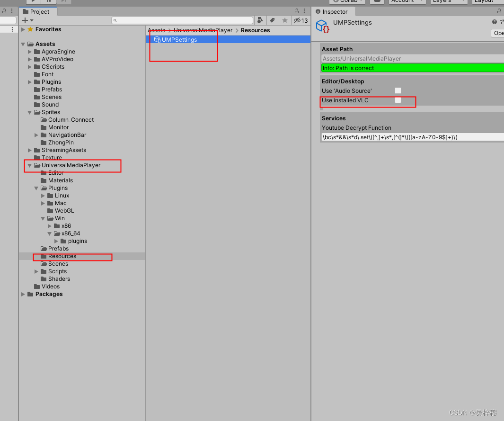
Task: Expand the AgoraEngine folder arrow
Action: pyautogui.click(x=29, y=52)
